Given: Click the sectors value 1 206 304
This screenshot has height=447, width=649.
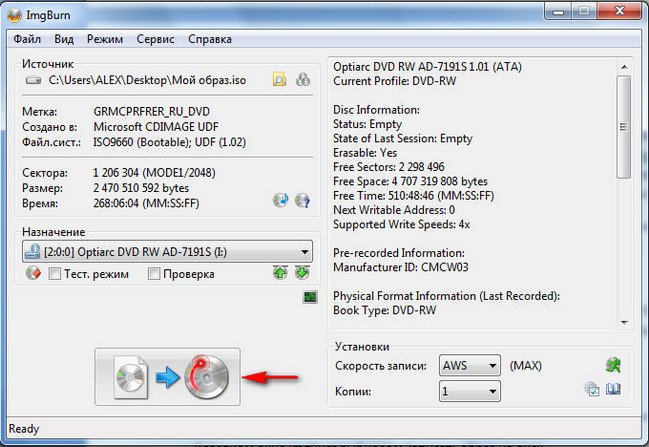Looking at the screenshot, I should coord(116,173).
